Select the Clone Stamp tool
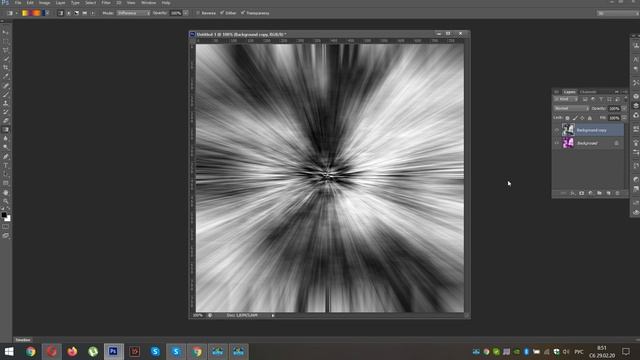Viewport: 640px width, 360px height. pos(5,103)
